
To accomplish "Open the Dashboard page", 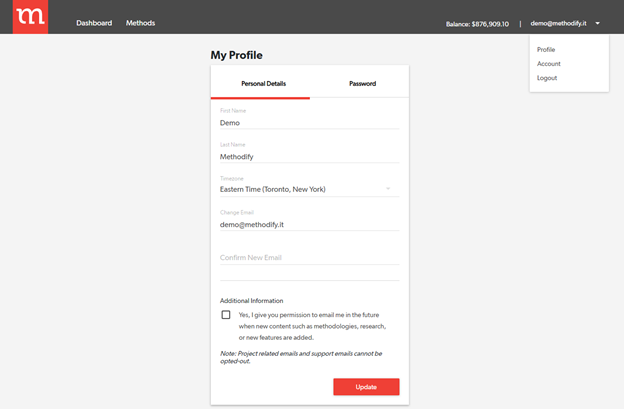I will coord(94,23).
